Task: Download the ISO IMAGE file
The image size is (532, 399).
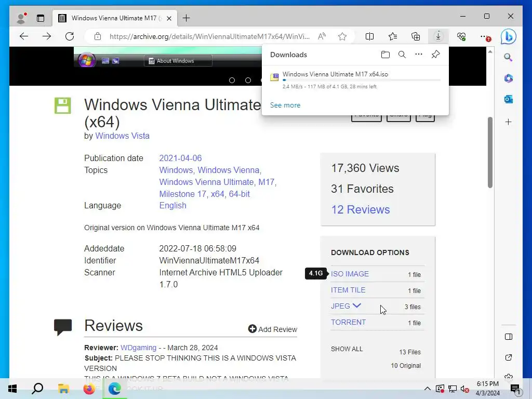Action: click(x=350, y=274)
